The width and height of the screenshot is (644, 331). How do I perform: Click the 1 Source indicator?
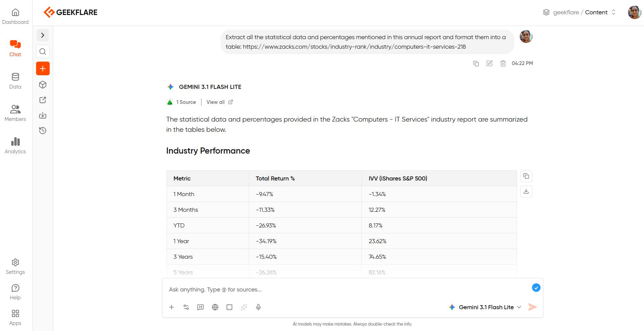point(181,102)
